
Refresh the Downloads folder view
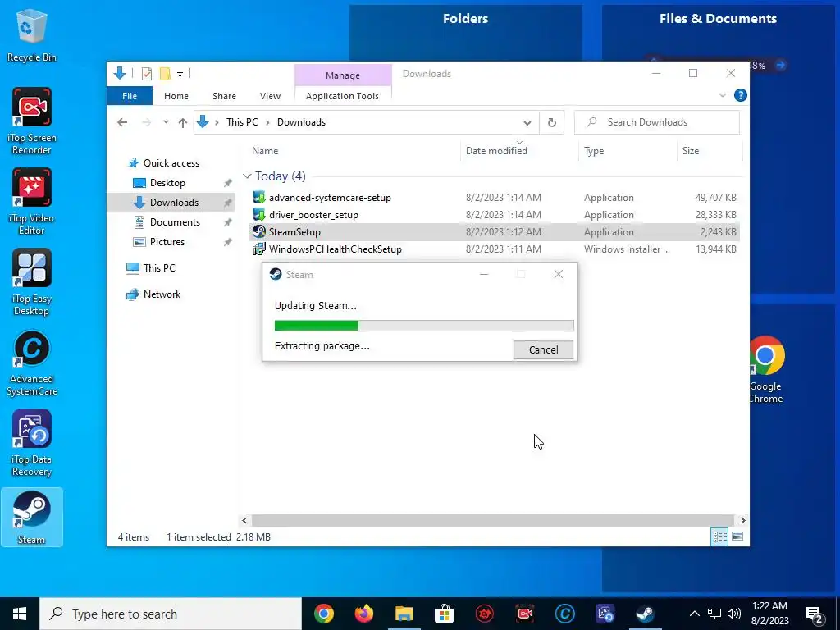point(552,123)
